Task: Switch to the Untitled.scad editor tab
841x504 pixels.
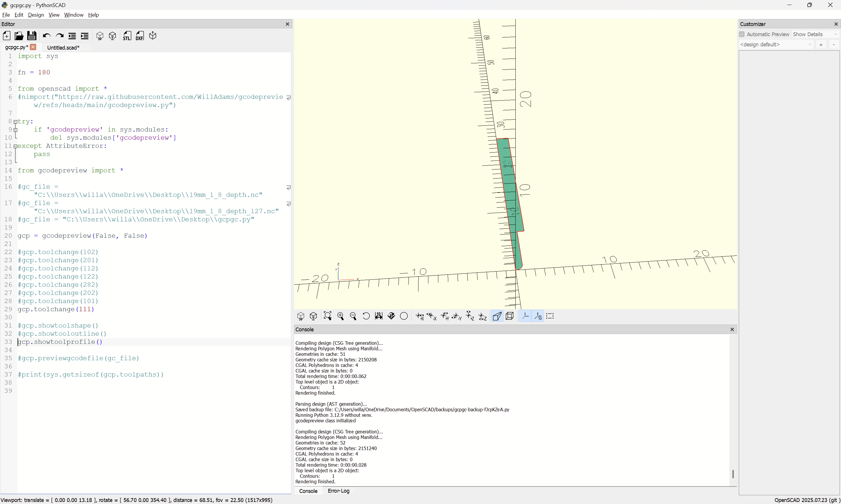Action: click(x=63, y=48)
